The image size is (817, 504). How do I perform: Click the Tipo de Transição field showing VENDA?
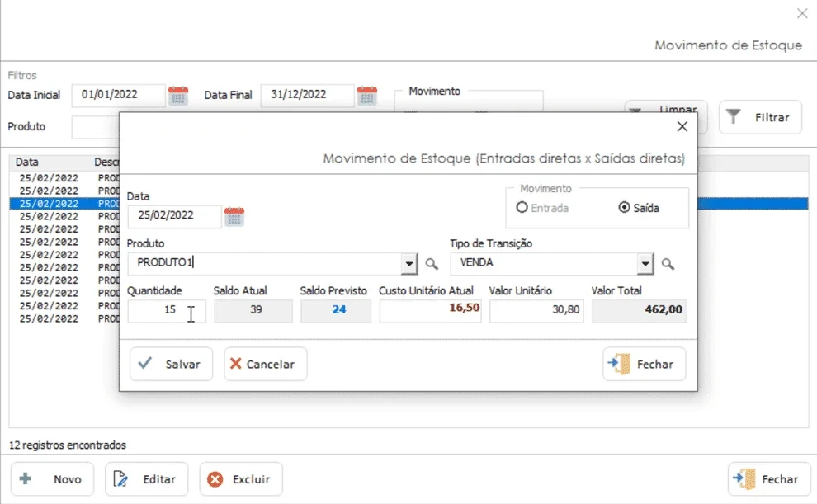click(544, 263)
